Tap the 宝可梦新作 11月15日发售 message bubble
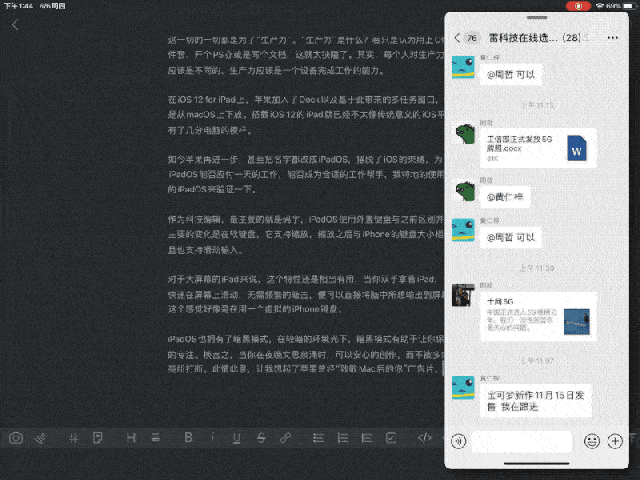640x480 pixels. [536, 401]
